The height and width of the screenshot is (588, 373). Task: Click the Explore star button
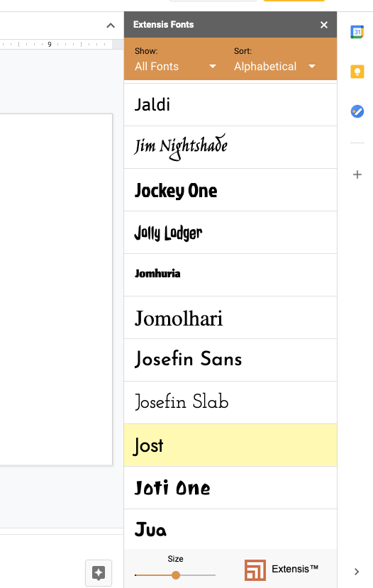99,572
